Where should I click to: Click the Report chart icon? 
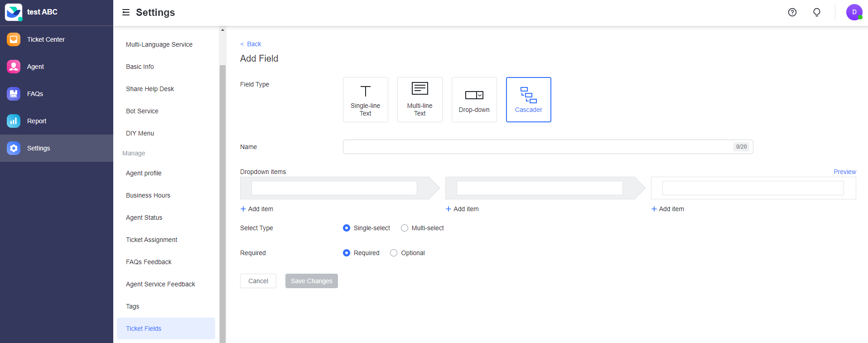[14, 121]
